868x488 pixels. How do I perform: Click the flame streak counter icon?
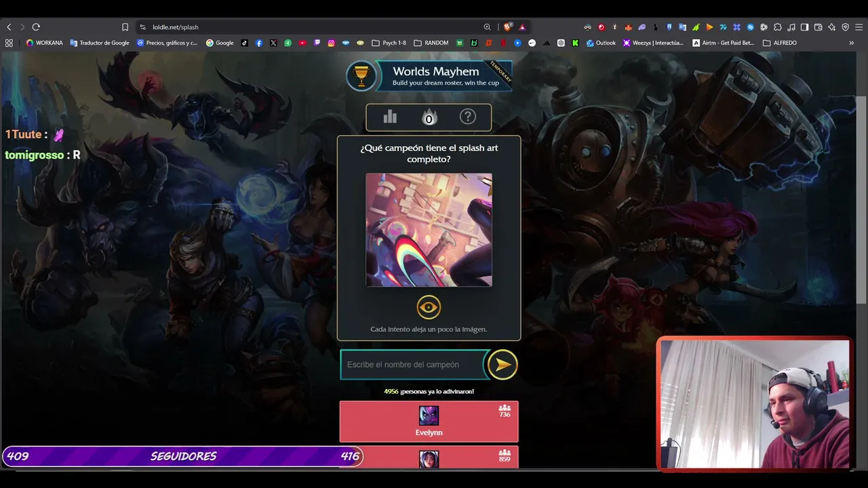click(429, 118)
